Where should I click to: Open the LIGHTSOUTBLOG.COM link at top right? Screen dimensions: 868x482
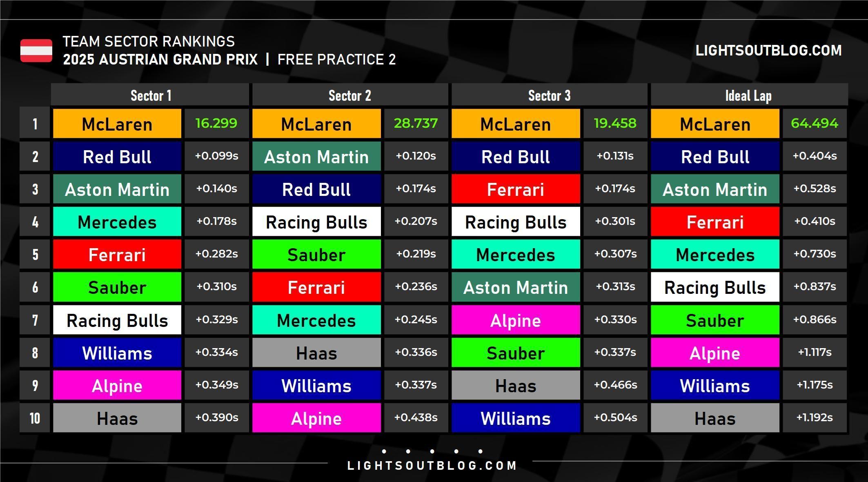point(768,51)
